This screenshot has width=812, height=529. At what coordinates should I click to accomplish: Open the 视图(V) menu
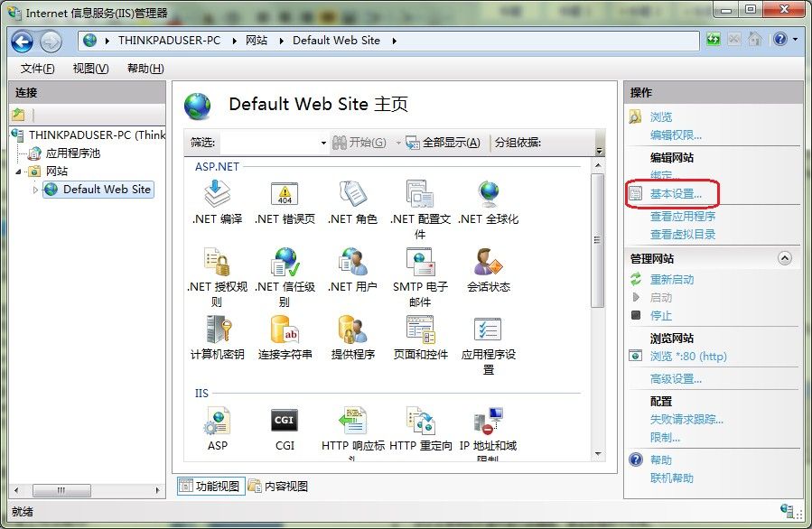tap(90, 69)
